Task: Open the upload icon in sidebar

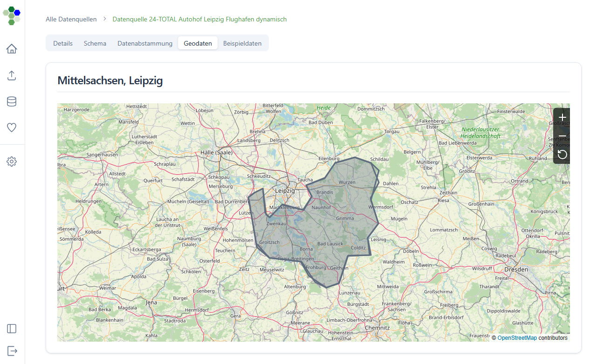Action: 12,75
